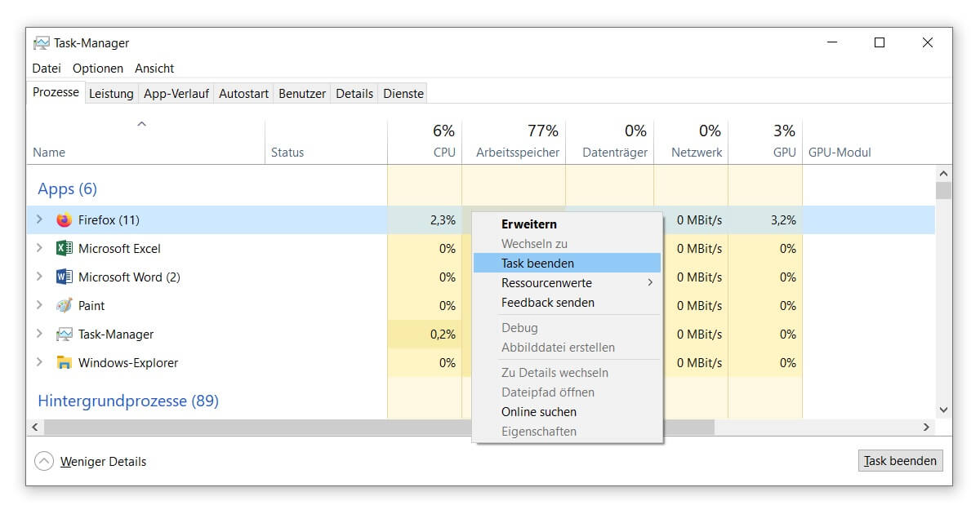This screenshot has height=514, width=980.
Task: Select Task beenden in context menu
Action: click(x=537, y=264)
